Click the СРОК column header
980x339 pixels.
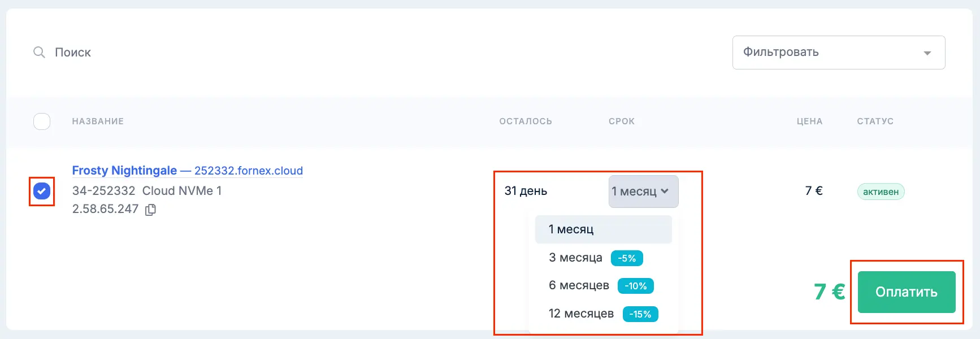[622, 121]
